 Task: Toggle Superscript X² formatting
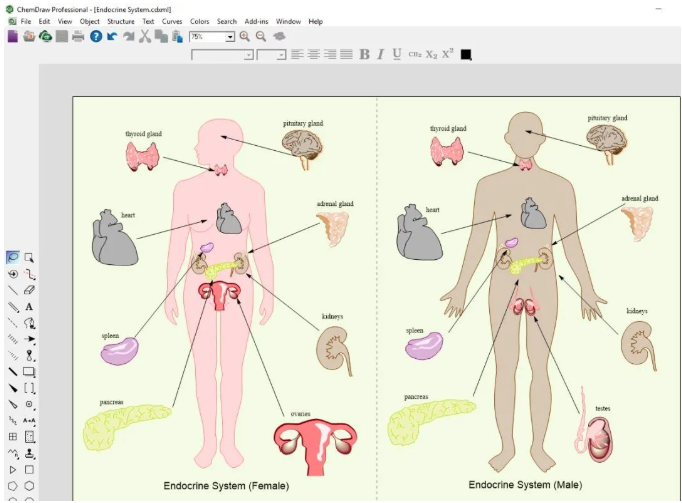[x=448, y=54]
